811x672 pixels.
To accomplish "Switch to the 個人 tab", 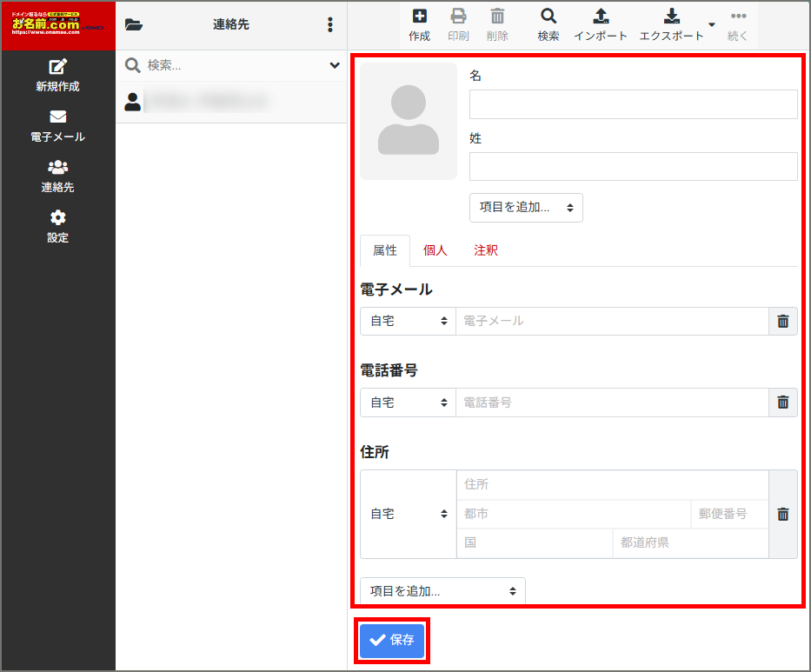I will coord(435,250).
